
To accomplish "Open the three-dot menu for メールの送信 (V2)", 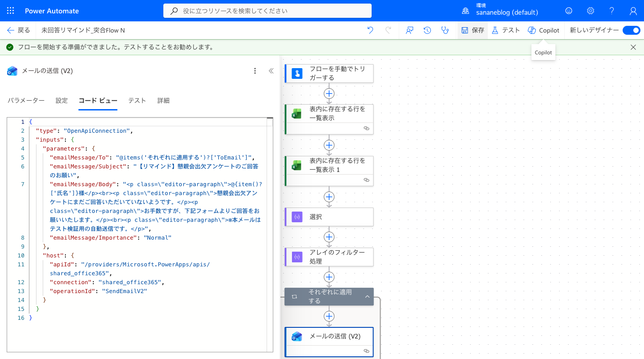I will coord(255,71).
